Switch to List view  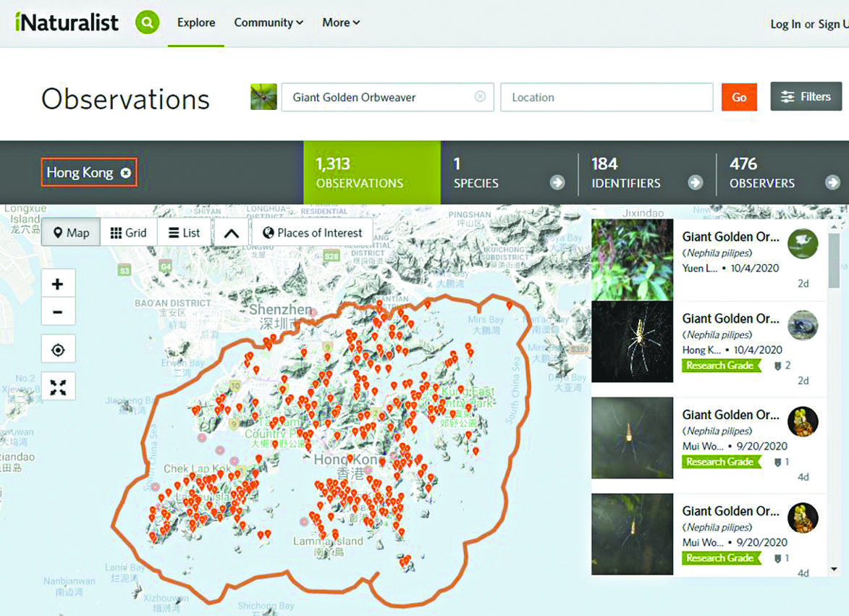click(185, 233)
